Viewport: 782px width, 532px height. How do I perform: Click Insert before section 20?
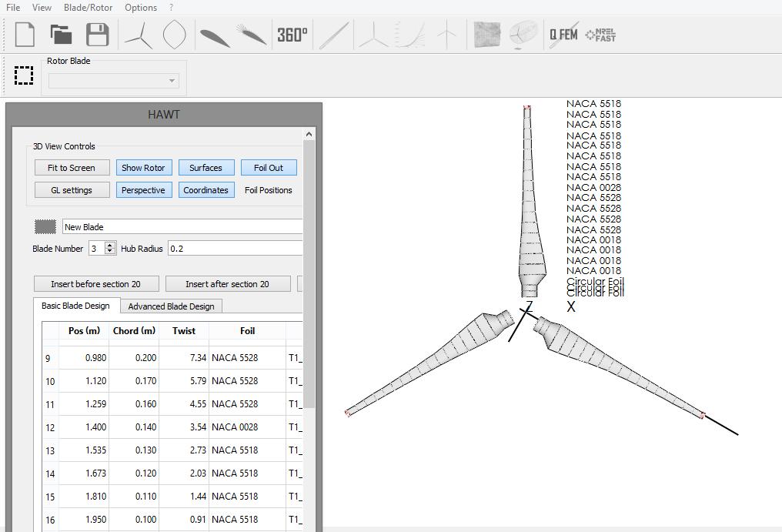pyautogui.click(x=96, y=284)
